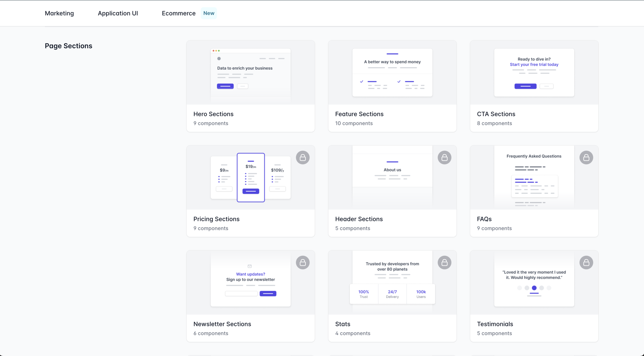Open the Hero Sections title link
This screenshot has width=644, height=356.
(213, 114)
